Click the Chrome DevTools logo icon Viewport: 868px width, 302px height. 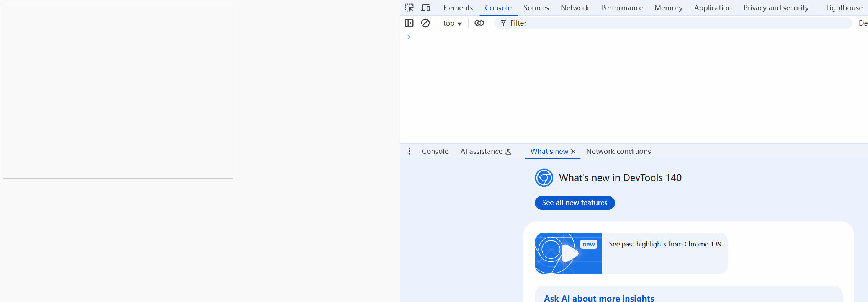(544, 178)
